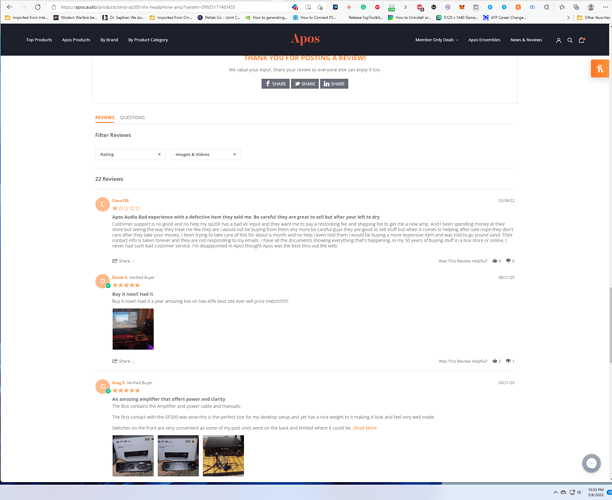Open the Modern Warfare bookmark

(75, 18)
